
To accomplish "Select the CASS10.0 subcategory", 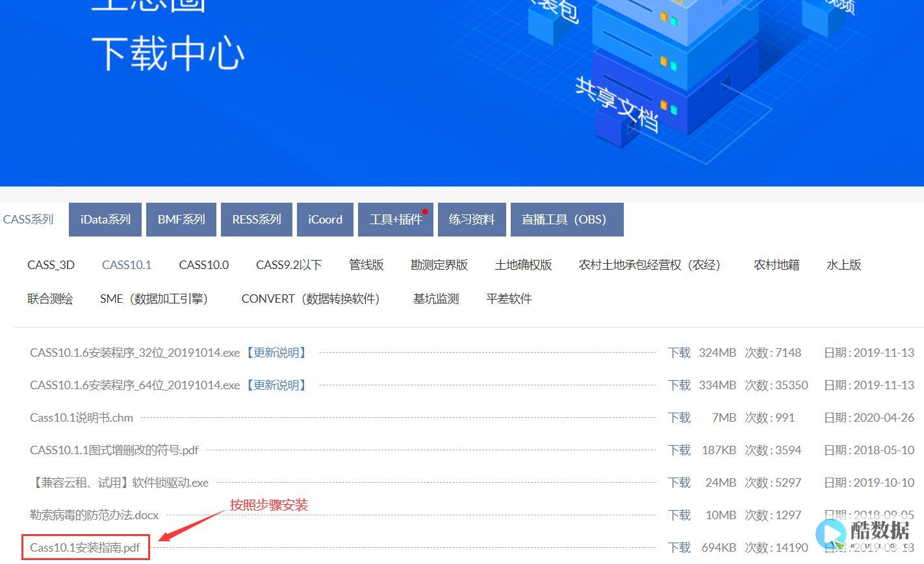I will click(x=204, y=265).
